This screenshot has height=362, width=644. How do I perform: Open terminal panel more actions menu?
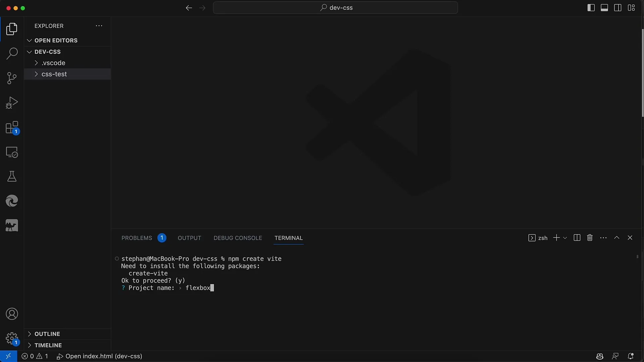click(603, 238)
